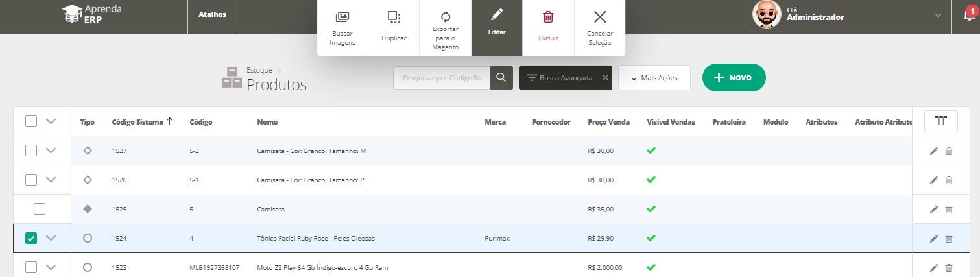The height and width of the screenshot is (277, 980).
Task: Click the Excluir trash icon in toolbar
Action: click(548, 17)
